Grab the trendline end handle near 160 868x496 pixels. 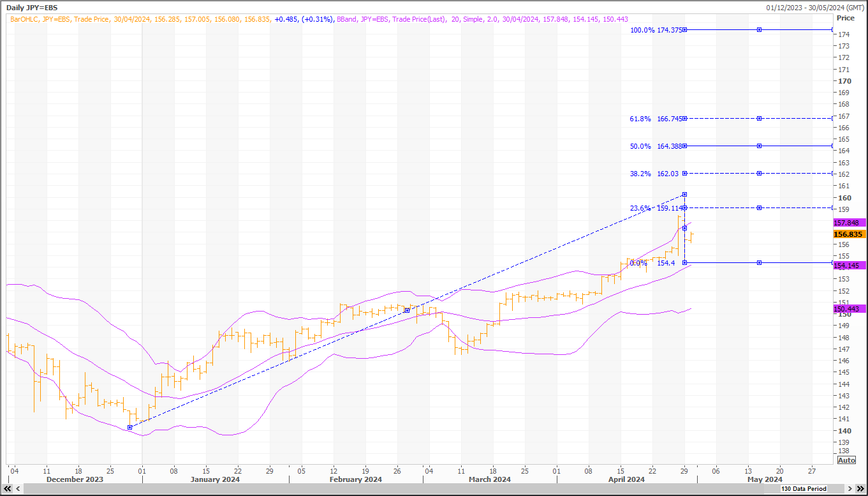(684, 194)
